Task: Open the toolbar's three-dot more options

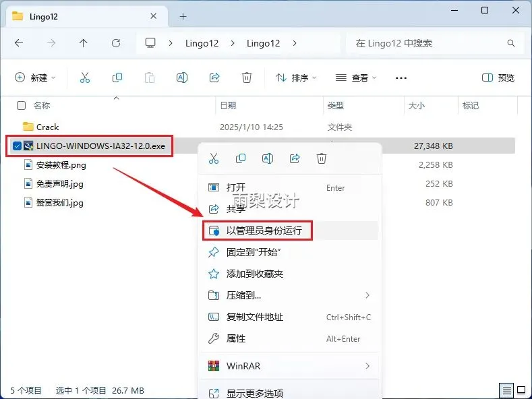Action: [x=401, y=78]
